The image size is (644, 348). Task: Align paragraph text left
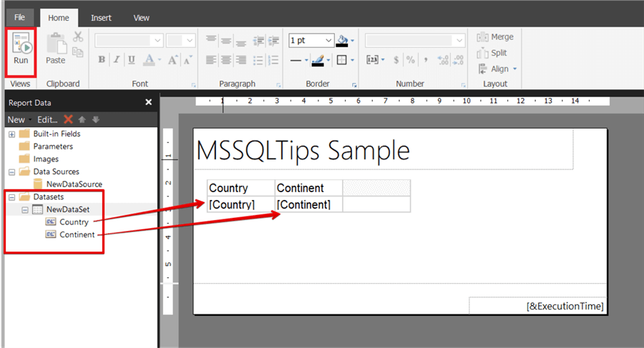(211, 60)
